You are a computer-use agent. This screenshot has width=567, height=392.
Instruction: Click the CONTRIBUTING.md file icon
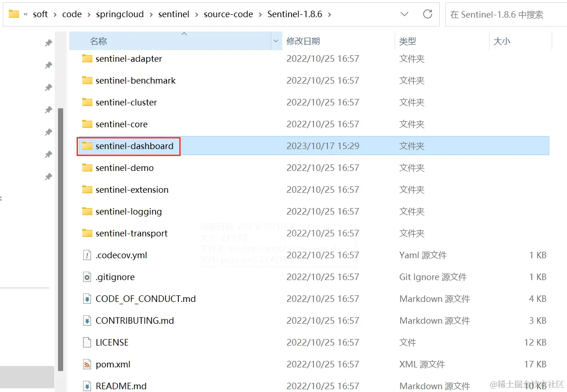pyautogui.click(x=87, y=320)
